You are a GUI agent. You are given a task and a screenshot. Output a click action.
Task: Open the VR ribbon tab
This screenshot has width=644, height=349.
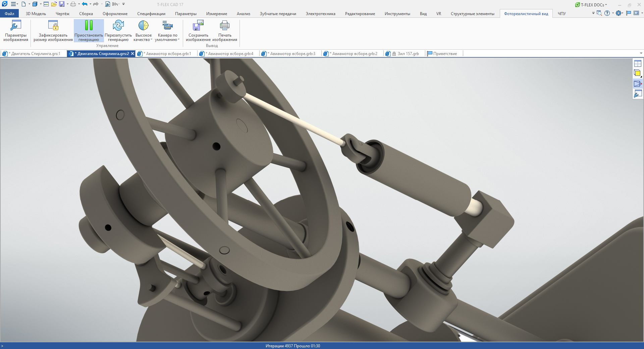439,13
